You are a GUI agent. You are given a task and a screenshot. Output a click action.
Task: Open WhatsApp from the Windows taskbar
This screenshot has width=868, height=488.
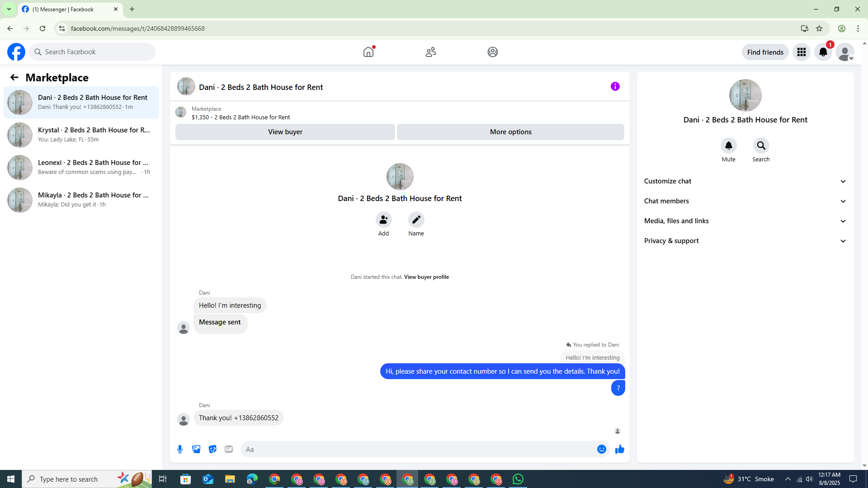pos(518,479)
